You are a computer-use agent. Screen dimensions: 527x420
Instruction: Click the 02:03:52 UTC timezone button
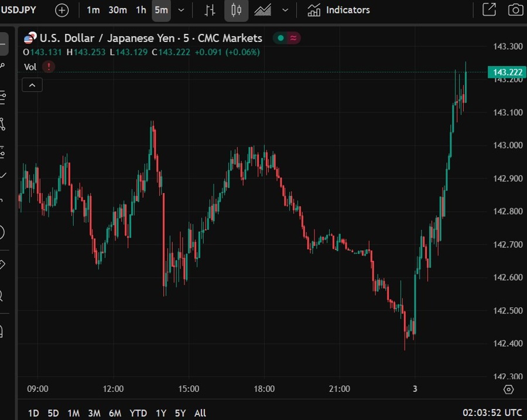pos(491,413)
